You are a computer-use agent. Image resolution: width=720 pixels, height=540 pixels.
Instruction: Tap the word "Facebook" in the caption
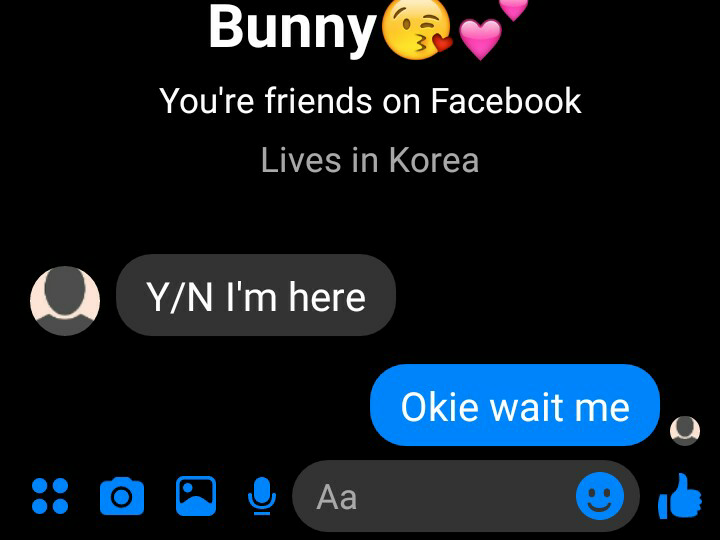pos(506,101)
